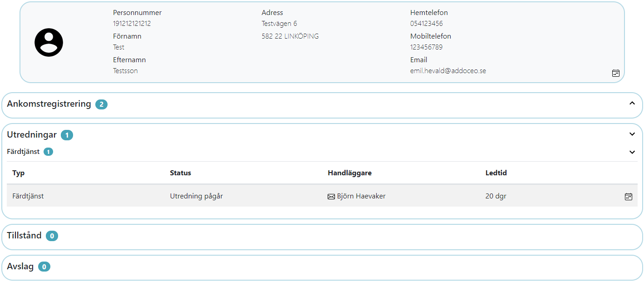Click the Färdtjänst subsection heading
Screen dimensions: 644x282
coord(23,152)
